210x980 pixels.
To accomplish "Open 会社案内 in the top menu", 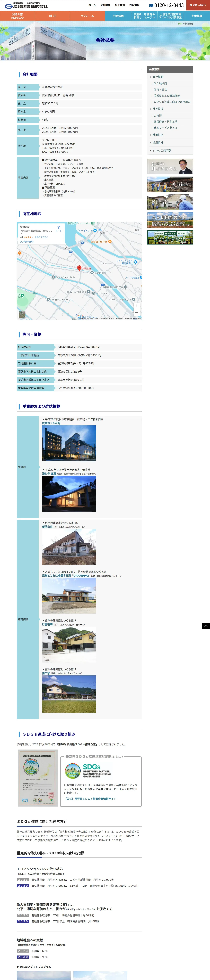I will click(x=105, y=5).
